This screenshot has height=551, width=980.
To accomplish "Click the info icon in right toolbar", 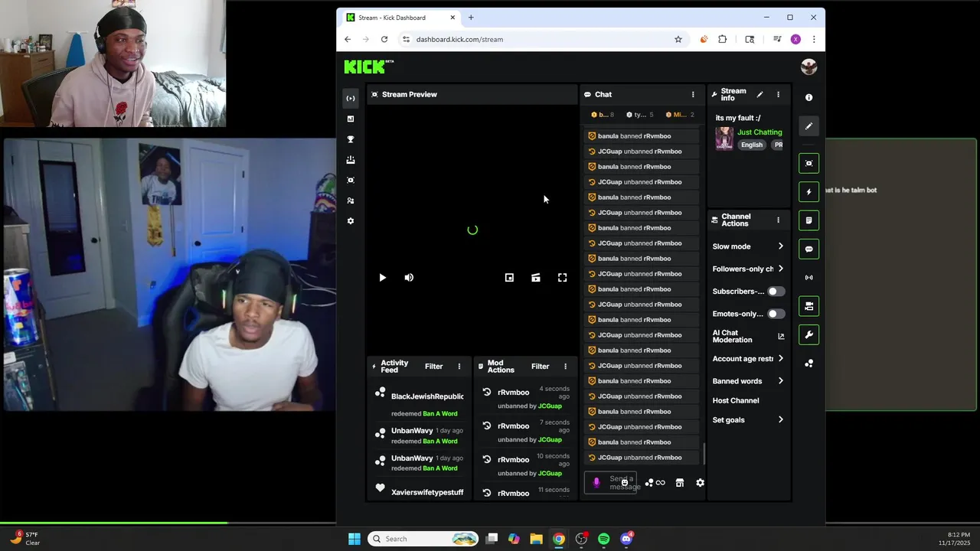I will click(x=809, y=98).
